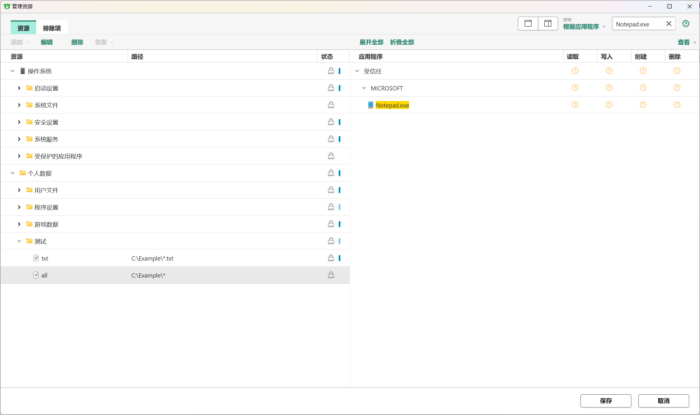
Task: Collapse the 测试 folder node
Action: 19,241
